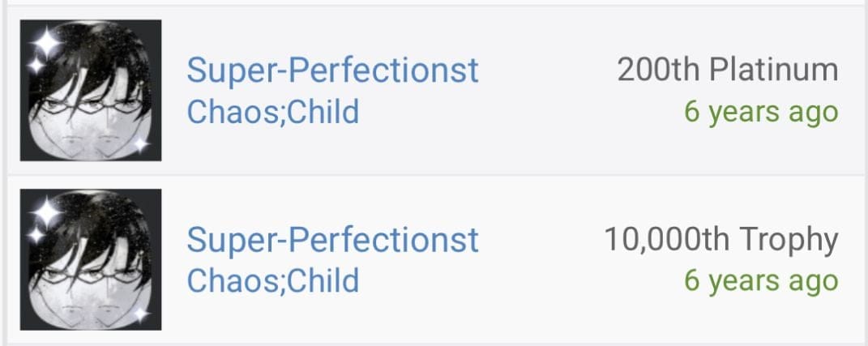The image size is (868, 346).
Task: Click large sparkle star on 10,000th Trophy icon
Action: [x=46, y=211]
